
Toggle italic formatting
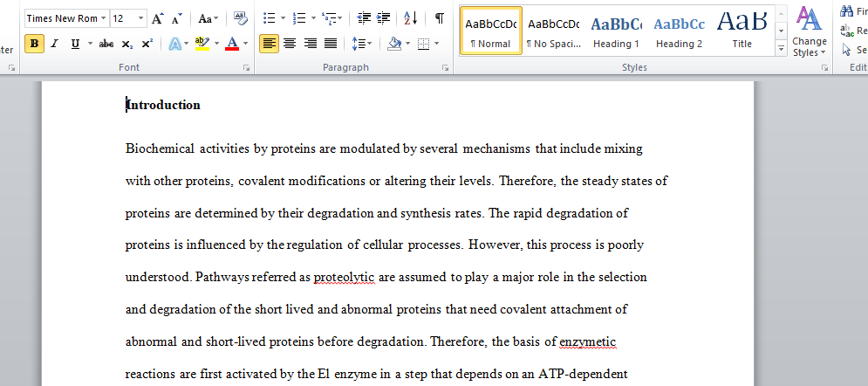[54, 44]
